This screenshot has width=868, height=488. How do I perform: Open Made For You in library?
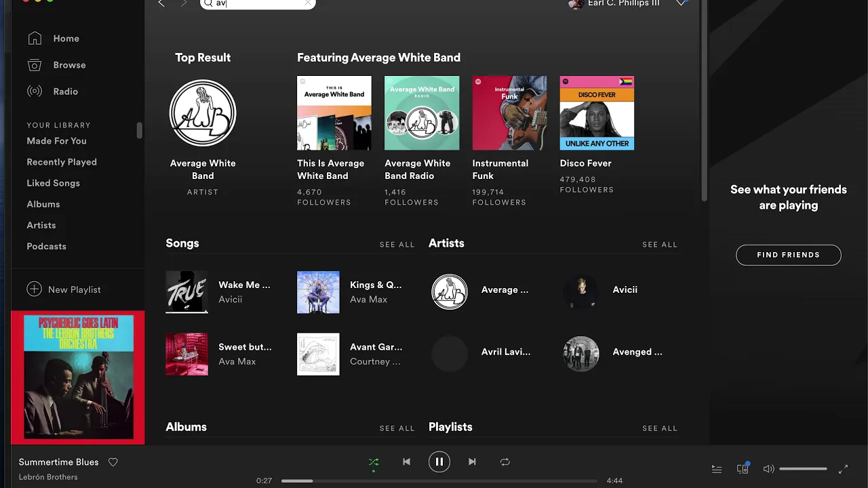(x=56, y=141)
